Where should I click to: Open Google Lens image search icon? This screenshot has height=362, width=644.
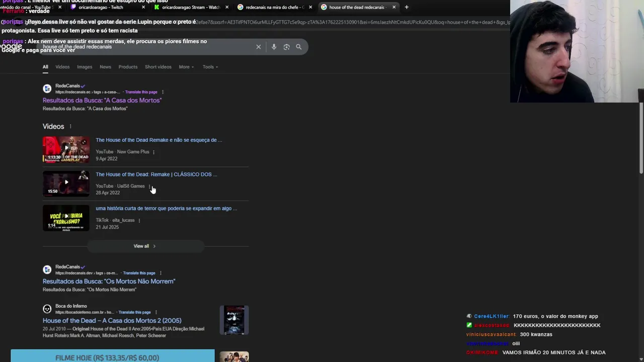pos(286,47)
